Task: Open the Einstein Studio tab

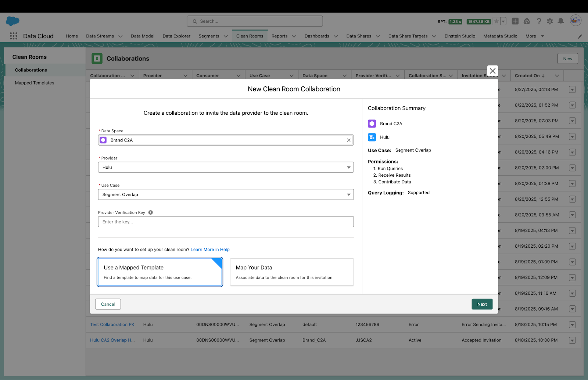Action: pos(460,36)
